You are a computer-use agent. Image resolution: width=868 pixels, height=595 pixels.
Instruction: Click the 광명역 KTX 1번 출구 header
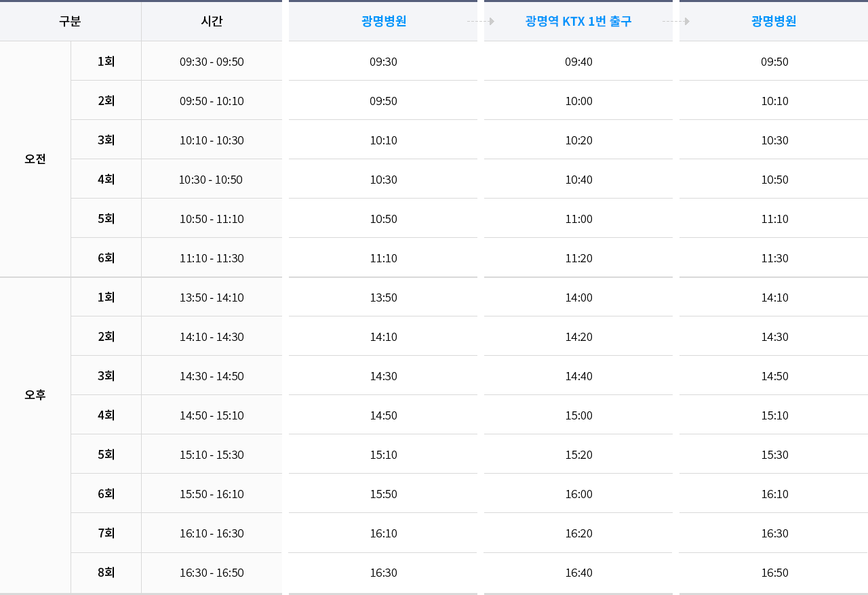click(x=578, y=21)
